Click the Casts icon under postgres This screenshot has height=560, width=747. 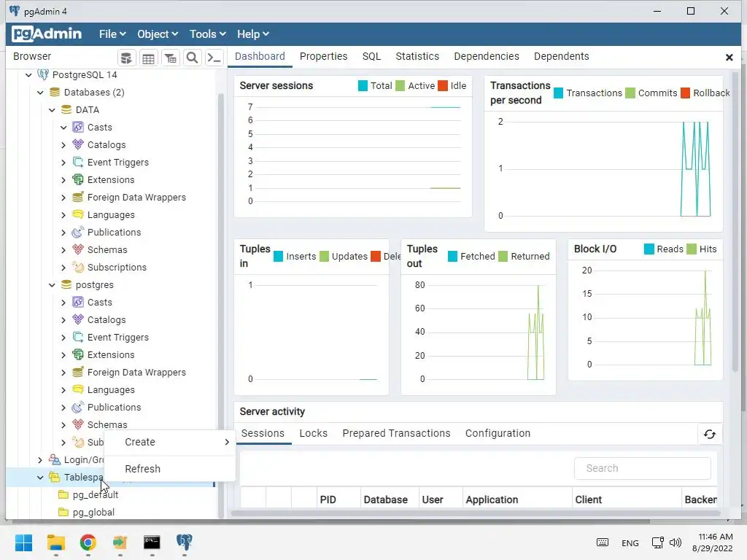coord(78,303)
